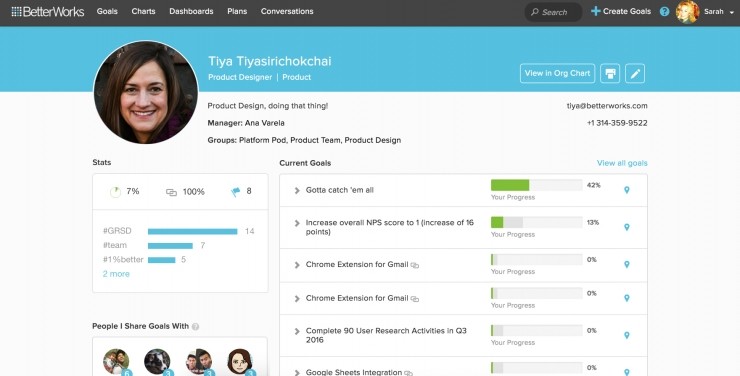740x376 pixels.
Task: Click the #team hashtag label
Action: tap(115, 245)
